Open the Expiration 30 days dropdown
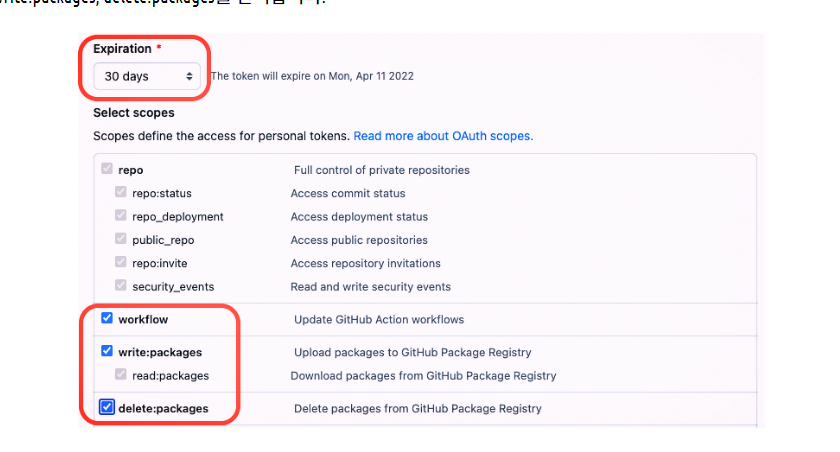840x452 pixels. (148, 76)
